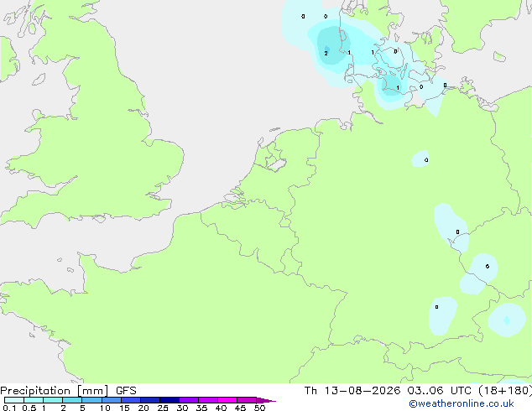Click the legend label 0.1
Screen dimensions: 532x411
9,408
